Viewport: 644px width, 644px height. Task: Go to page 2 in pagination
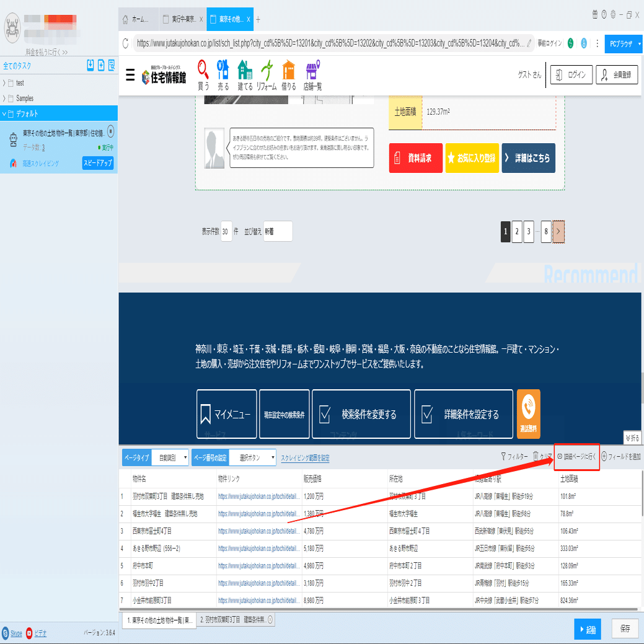tap(517, 231)
